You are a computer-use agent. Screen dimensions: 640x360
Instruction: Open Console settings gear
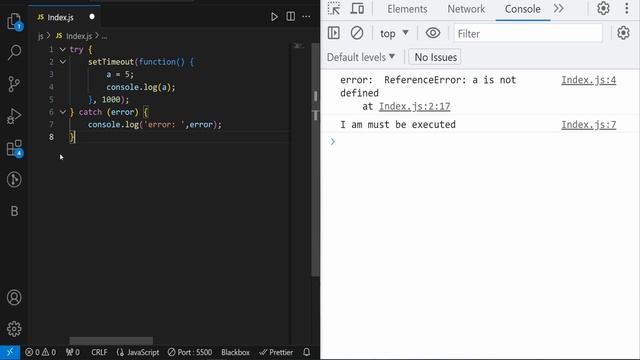623,33
